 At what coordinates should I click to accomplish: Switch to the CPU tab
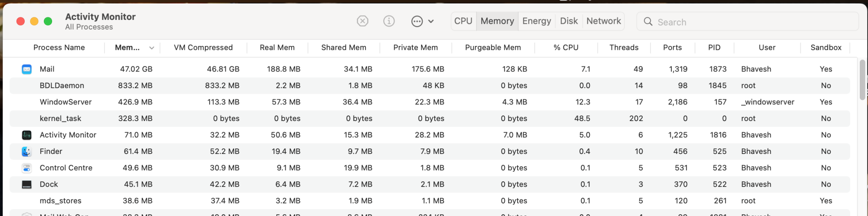[x=463, y=21]
